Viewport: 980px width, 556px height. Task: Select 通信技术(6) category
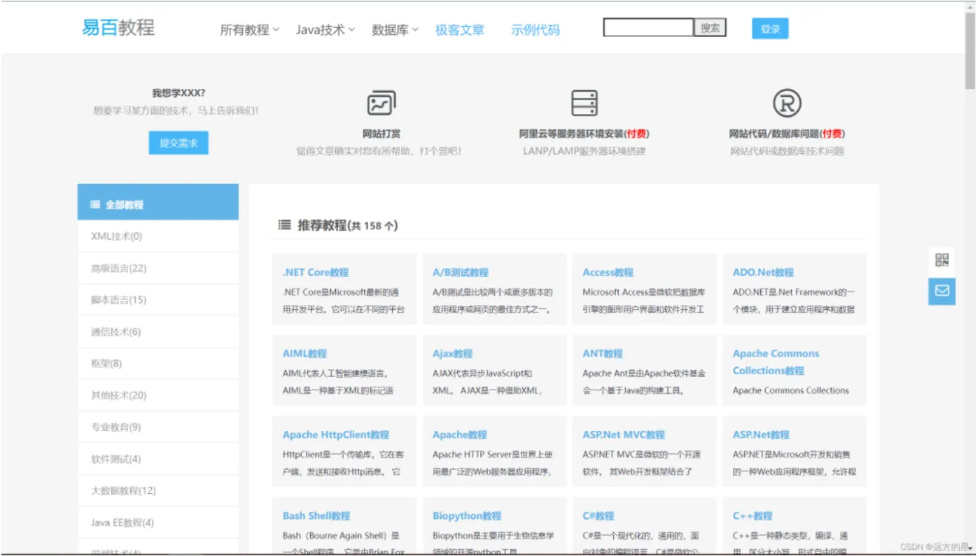click(x=158, y=332)
